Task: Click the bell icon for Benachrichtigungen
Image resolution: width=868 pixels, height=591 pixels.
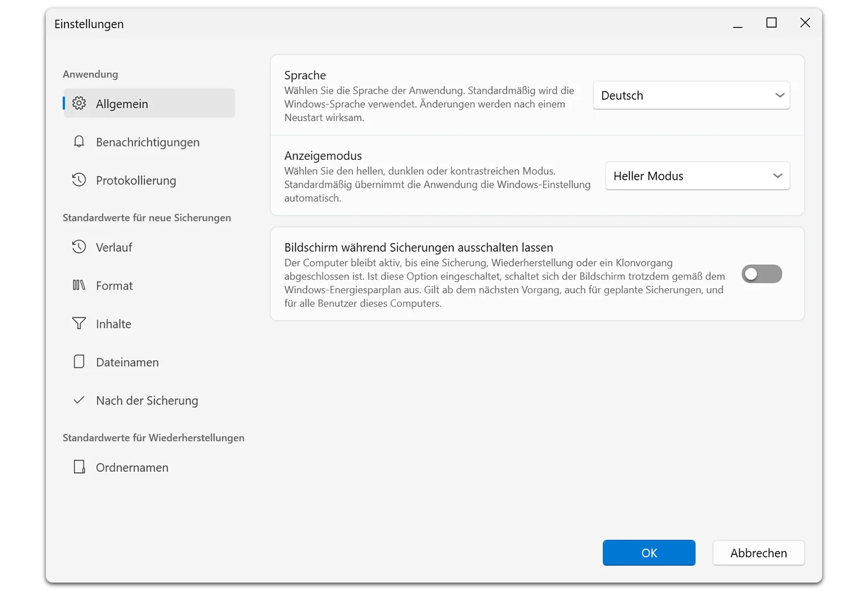Action: coord(79,141)
